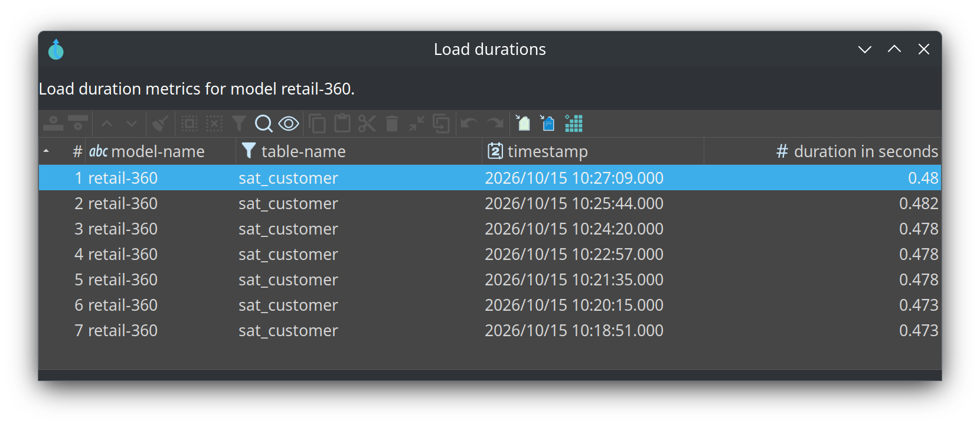Toggle the eye preview icon

coord(289,123)
